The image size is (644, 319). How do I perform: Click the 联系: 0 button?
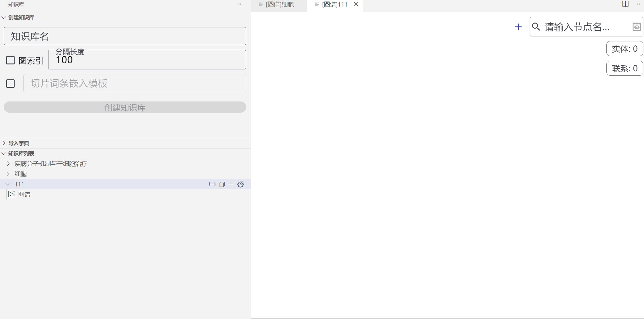coord(624,68)
